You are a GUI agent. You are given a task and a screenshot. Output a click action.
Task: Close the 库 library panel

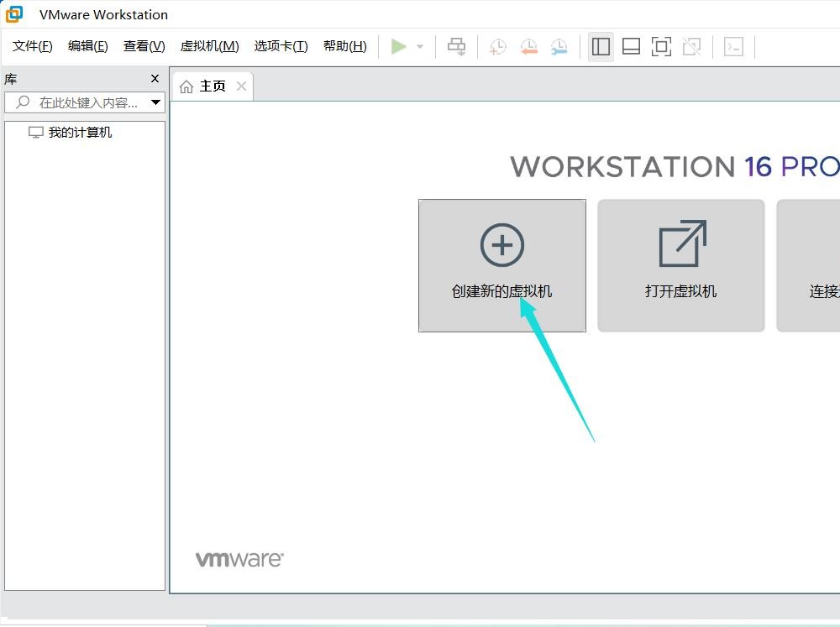[x=155, y=78]
